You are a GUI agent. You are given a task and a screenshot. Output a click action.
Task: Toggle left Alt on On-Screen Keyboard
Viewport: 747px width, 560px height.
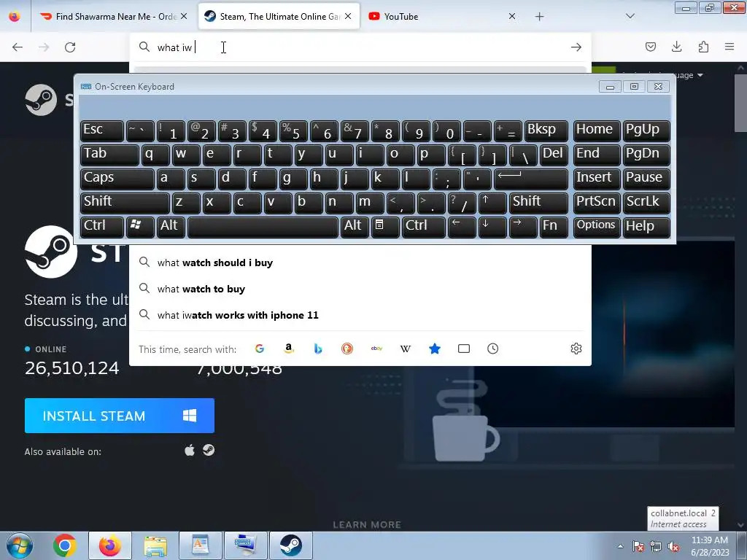[x=170, y=226]
